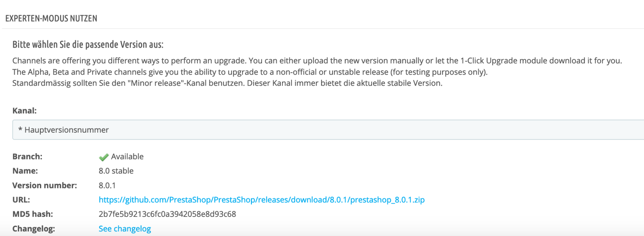Click the Version number label
Image resolution: width=644 pixels, height=236 pixels.
tap(45, 185)
